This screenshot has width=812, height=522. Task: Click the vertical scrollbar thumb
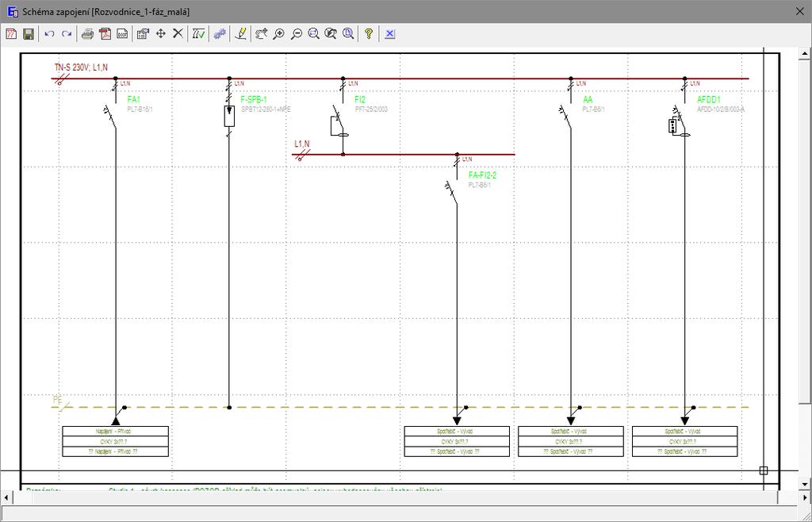click(x=806, y=231)
